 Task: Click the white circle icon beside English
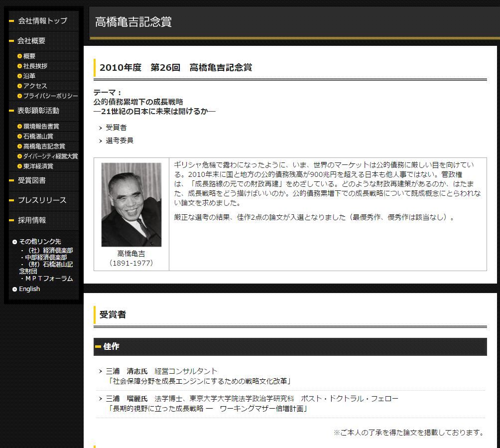14,289
